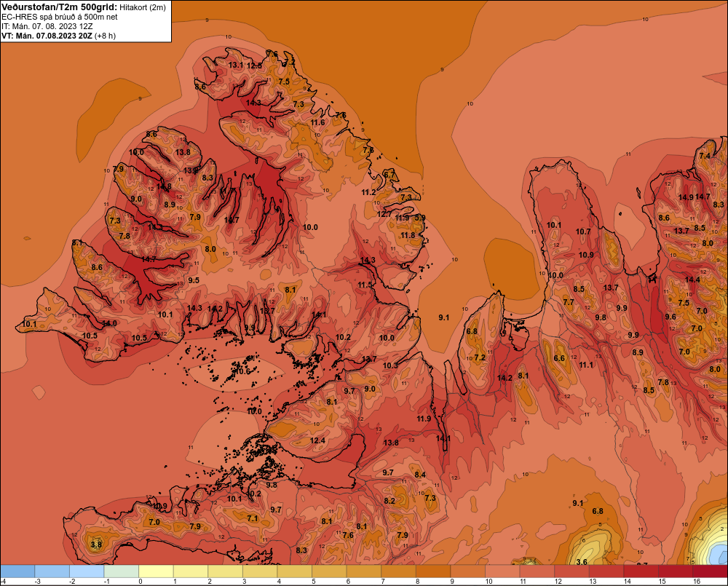Click the temperature value '5.9' on the map

(420, 218)
